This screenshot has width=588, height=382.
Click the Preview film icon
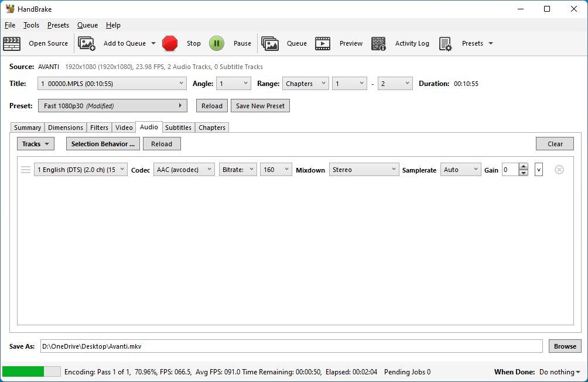point(323,43)
